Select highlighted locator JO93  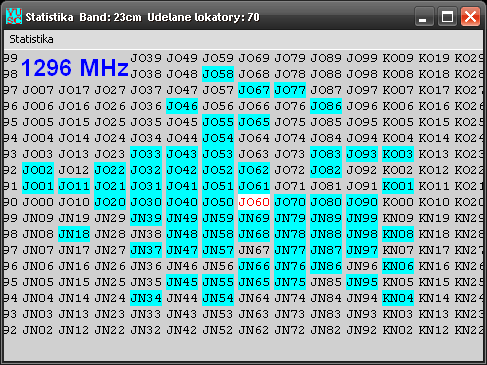pyautogui.click(x=362, y=154)
